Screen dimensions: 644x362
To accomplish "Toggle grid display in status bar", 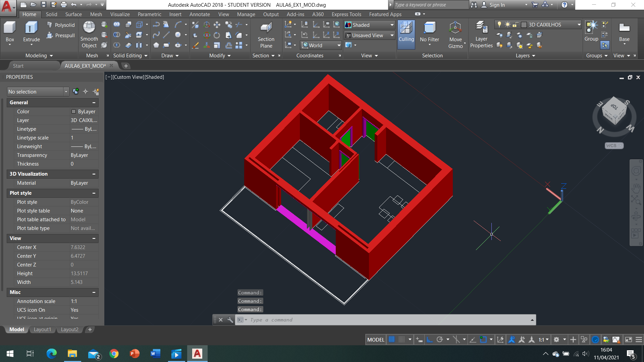I will tap(391, 340).
